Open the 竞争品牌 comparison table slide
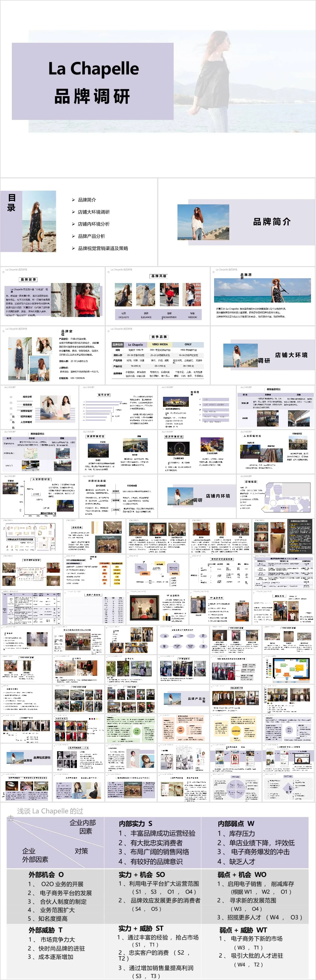Viewport: 316px width, 980px height. (x=158, y=355)
